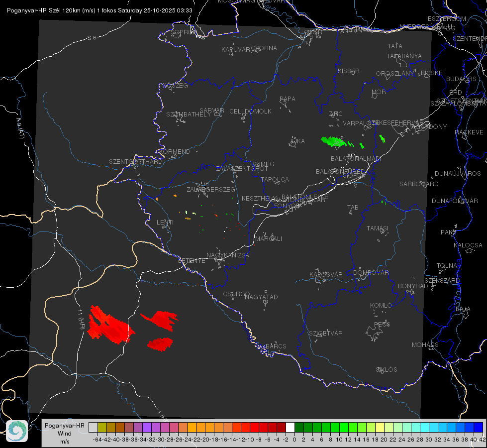Click the CSORNA city label

click(264, 48)
